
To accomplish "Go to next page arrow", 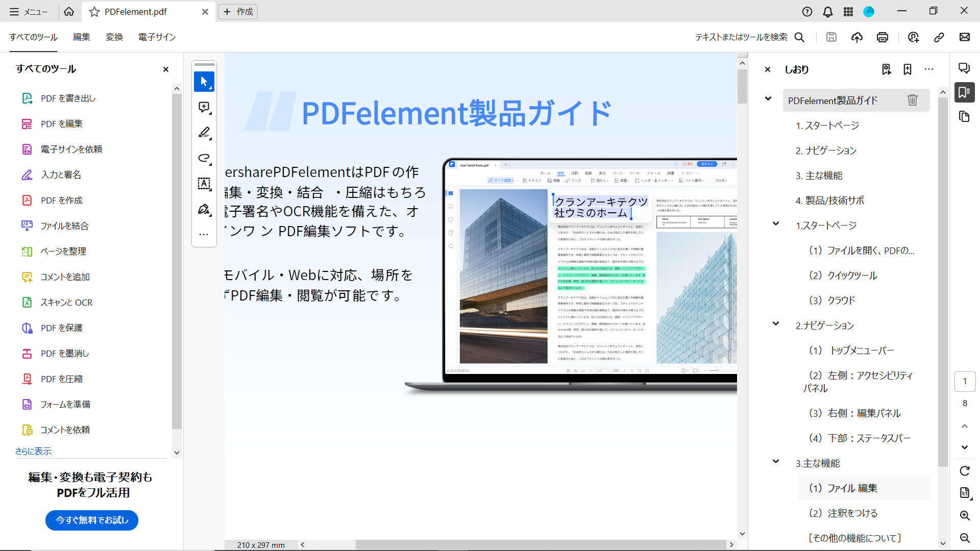I will pos(965,447).
